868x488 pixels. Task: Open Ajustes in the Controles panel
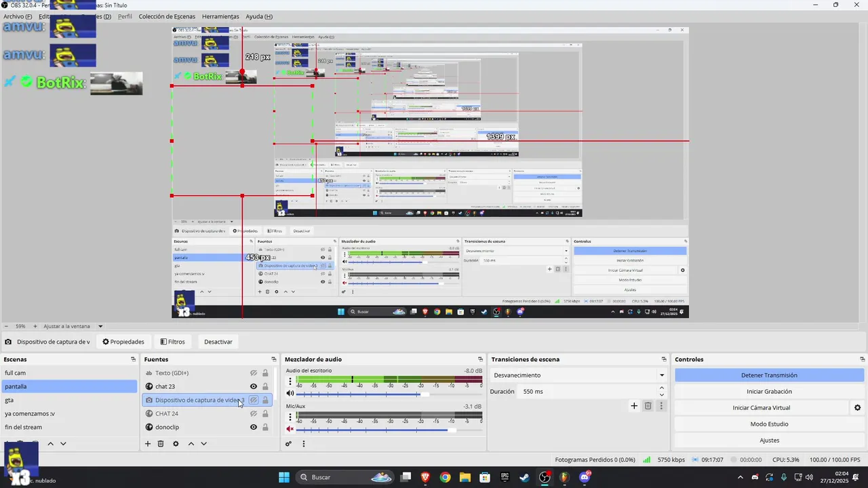769,440
